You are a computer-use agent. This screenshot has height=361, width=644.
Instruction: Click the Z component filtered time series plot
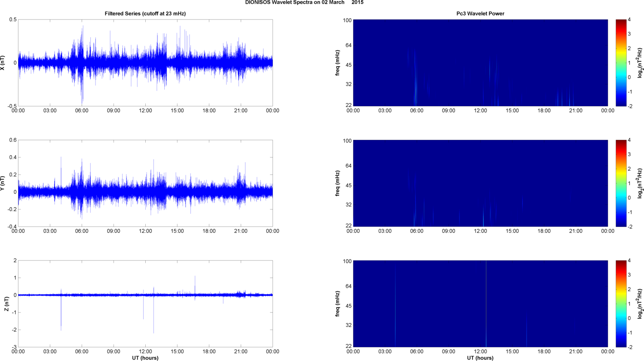145,304
